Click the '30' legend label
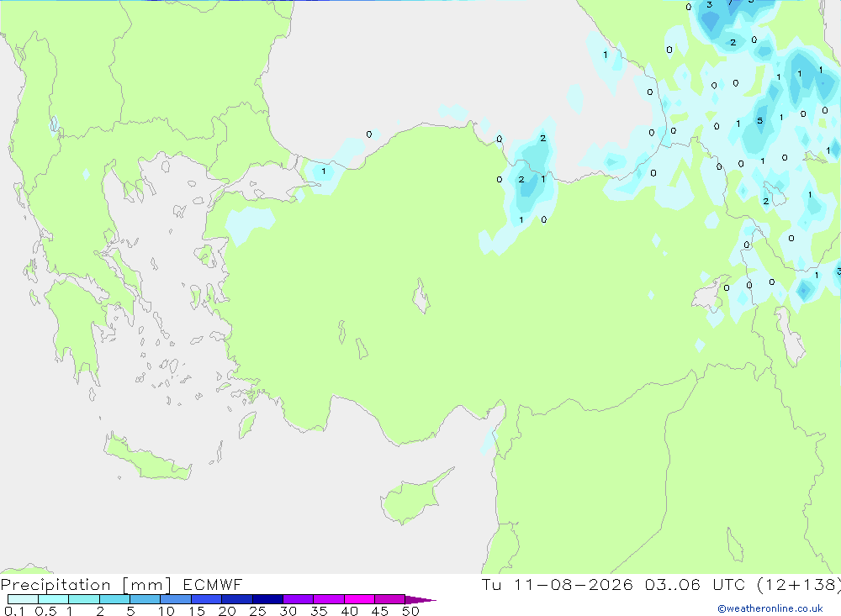 [288, 611]
